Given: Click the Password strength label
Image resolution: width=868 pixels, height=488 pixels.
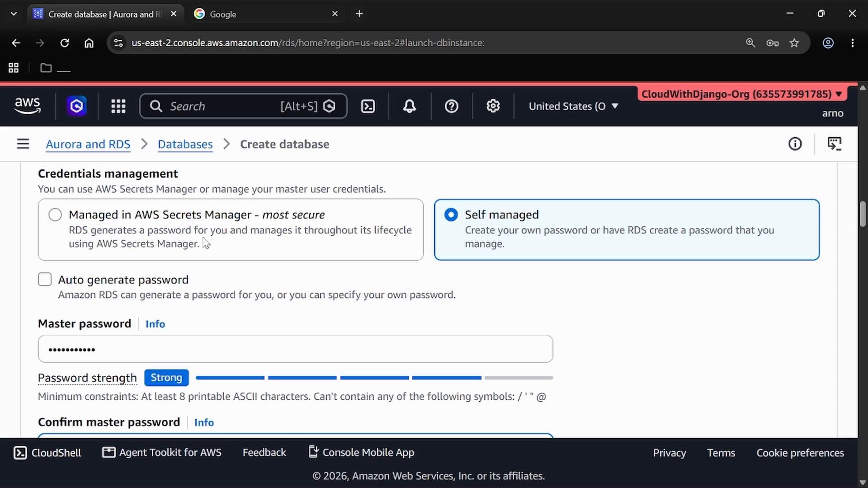Looking at the screenshot, I should click(87, 378).
